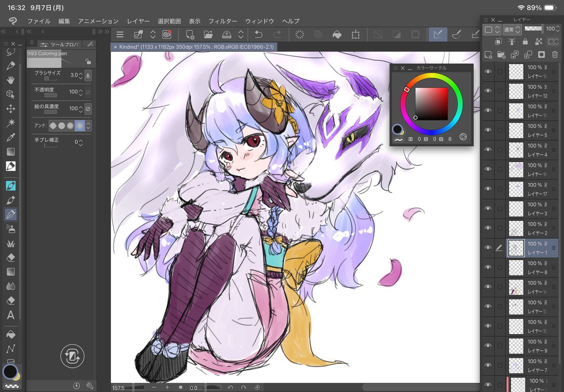Click the Scale/Rotate transform icon in command bar
The height and width of the screenshot is (392, 564).
coord(356,34)
